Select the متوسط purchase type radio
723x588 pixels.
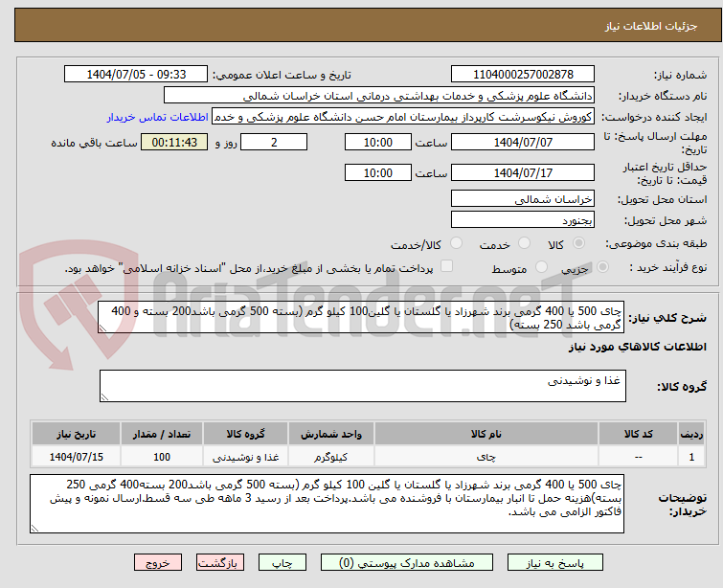click(541, 267)
